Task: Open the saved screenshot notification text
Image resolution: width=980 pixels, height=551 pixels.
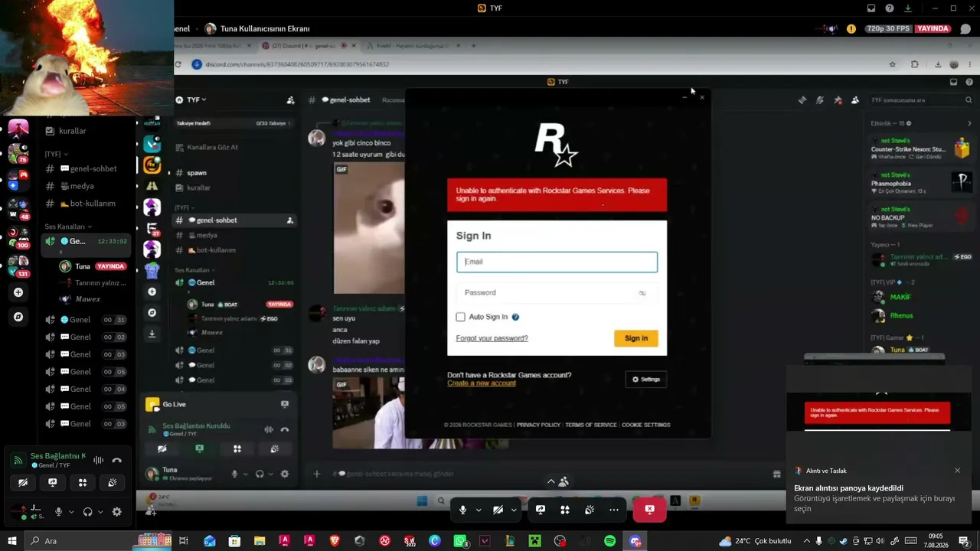Action: point(874,498)
